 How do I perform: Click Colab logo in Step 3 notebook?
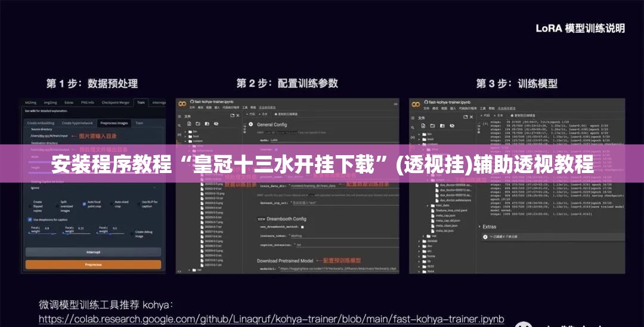pyautogui.click(x=416, y=104)
